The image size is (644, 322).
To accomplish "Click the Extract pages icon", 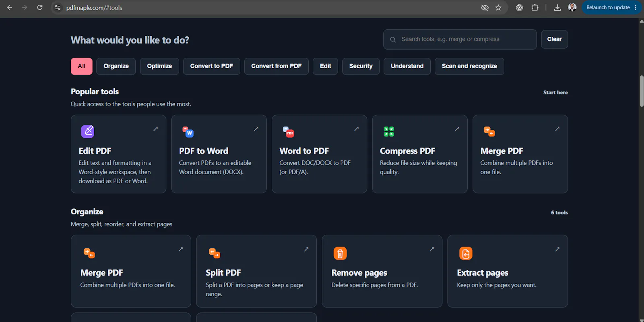I will [x=466, y=253].
